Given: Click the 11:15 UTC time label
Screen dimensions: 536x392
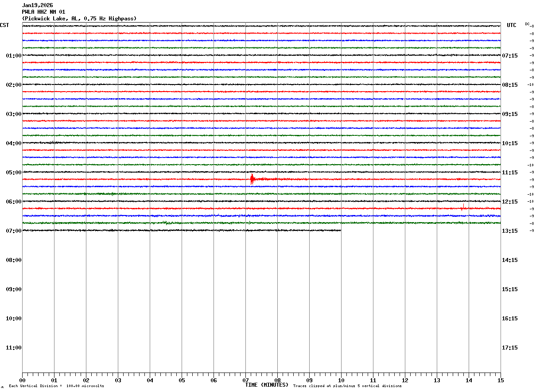Looking at the screenshot, I should 510,173.
